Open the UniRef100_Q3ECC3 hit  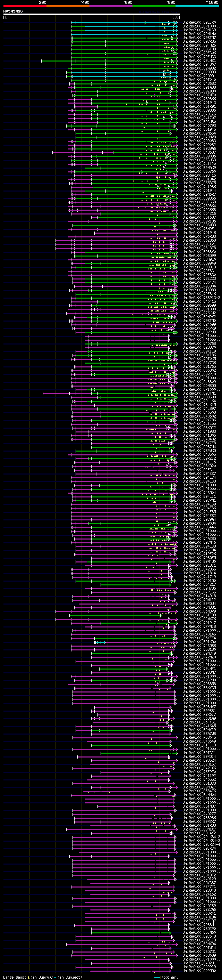pos(199,278)
